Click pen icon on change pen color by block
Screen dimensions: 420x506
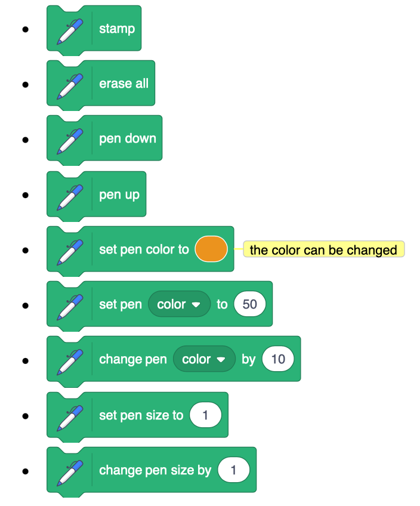[70, 362]
